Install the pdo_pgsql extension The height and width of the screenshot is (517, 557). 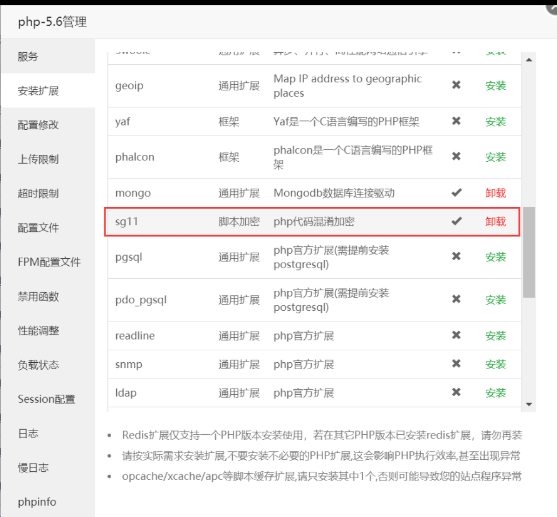(x=496, y=300)
